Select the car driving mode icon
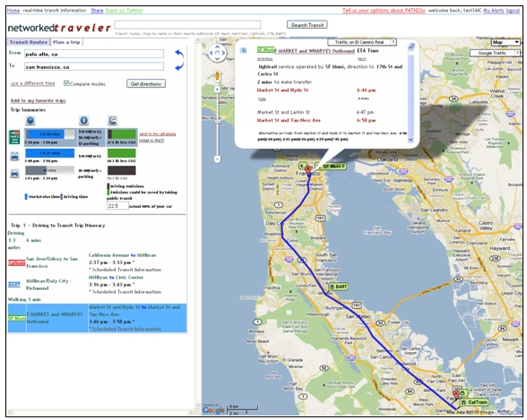527x420 pixels. [x=14, y=174]
